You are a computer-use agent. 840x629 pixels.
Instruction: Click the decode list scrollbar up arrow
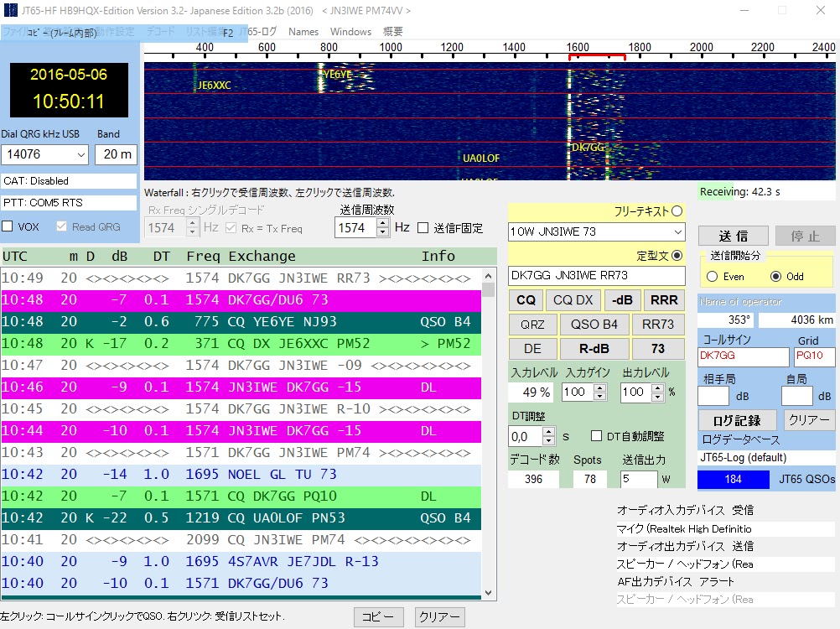(488, 276)
